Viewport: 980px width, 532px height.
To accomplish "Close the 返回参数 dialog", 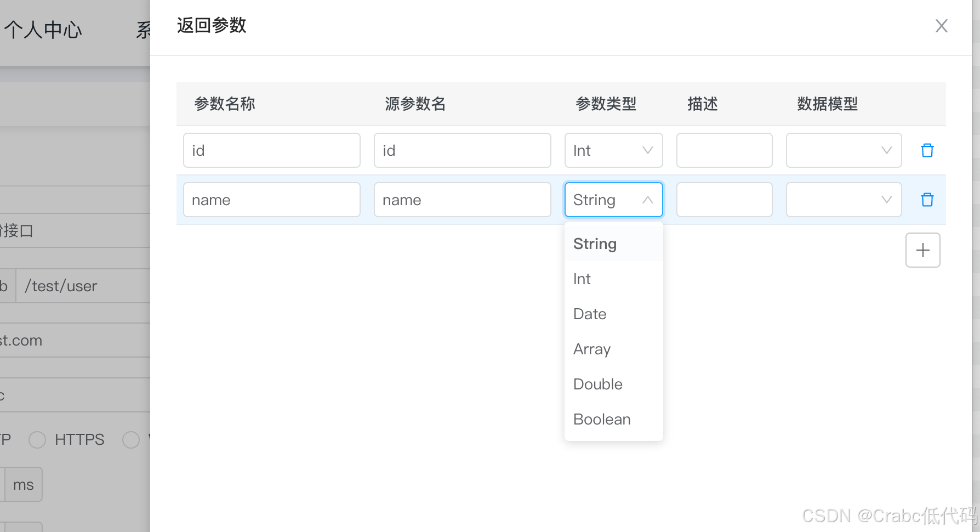I will pyautogui.click(x=941, y=26).
